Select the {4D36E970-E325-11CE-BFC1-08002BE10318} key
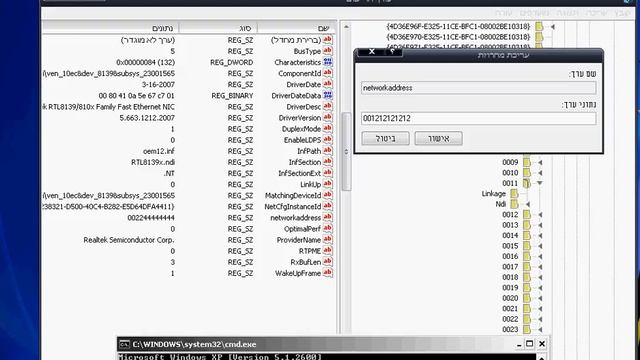This screenshot has width=640, height=360. (x=458, y=37)
